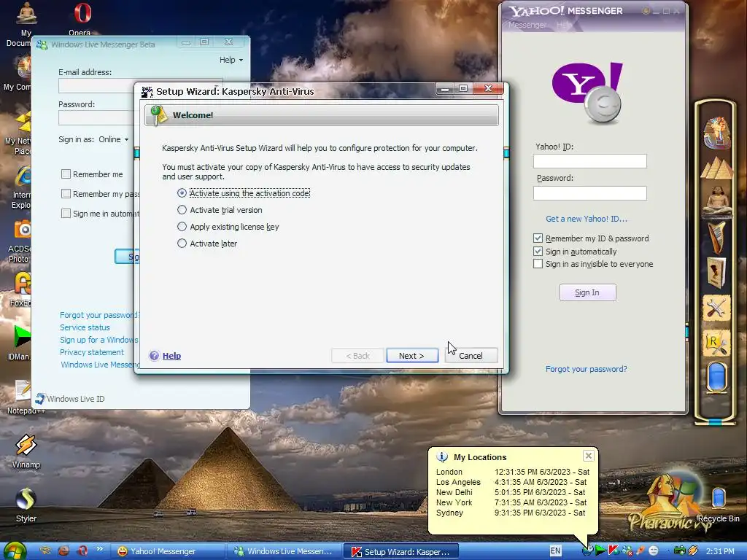Focus the Password field in Live Messenger
The width and height of the screenshot is (747, 560).
coord(97,117)
